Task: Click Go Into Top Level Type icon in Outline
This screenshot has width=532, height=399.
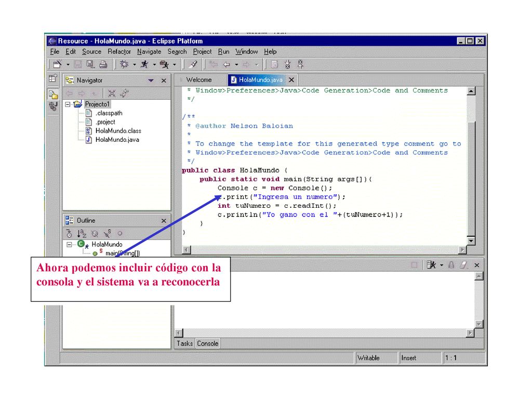Action: [69, 233]
